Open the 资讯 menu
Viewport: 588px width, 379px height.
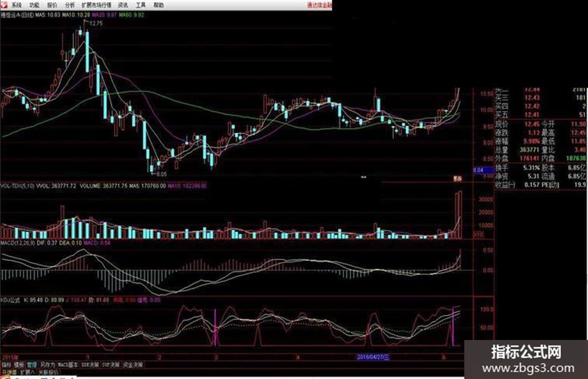(123, 5)
